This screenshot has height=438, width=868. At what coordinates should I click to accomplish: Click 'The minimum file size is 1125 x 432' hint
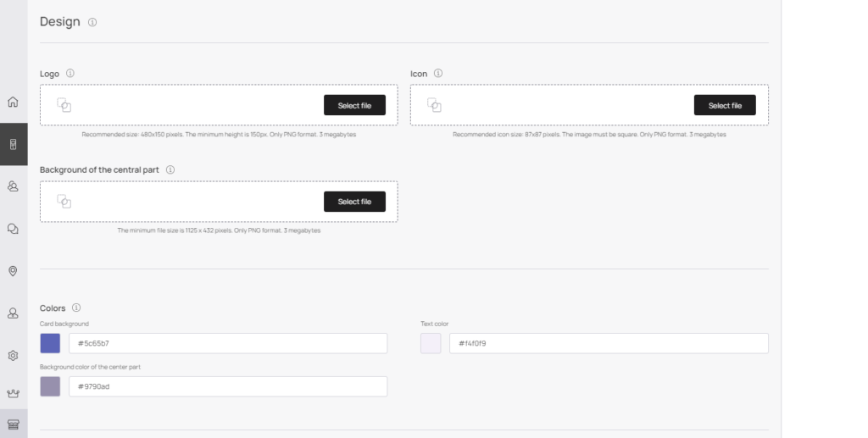point(219,230)
